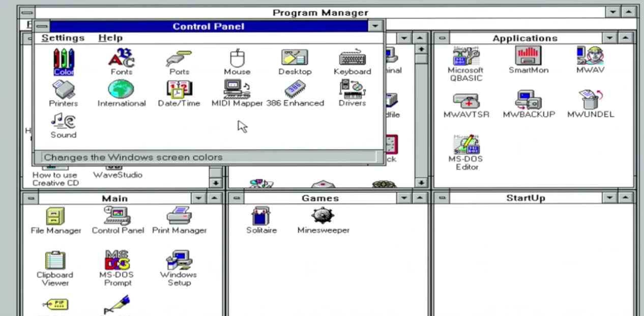The width and height of the screenshot is (644, 316).
Task: Open the Main group control menu box
Action: pos(31,198)
